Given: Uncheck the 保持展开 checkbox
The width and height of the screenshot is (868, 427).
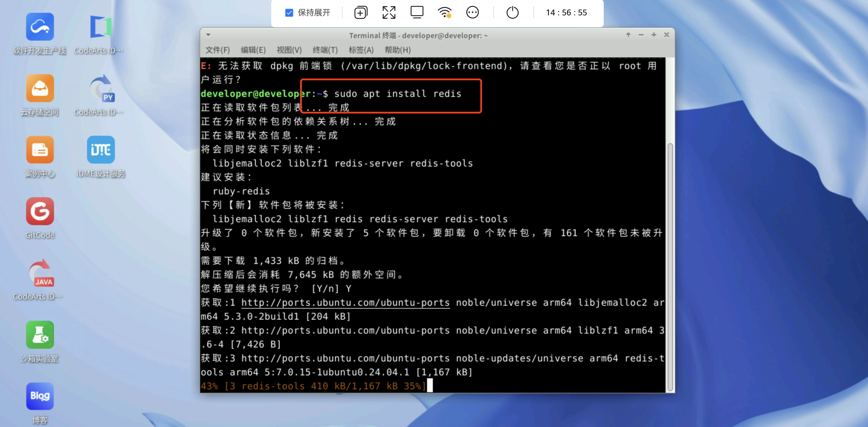Looking at the screenshot, I should (289, 13).
